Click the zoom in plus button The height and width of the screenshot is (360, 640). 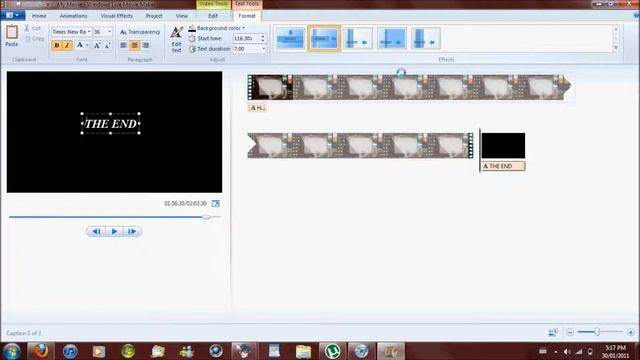(631, 332)
